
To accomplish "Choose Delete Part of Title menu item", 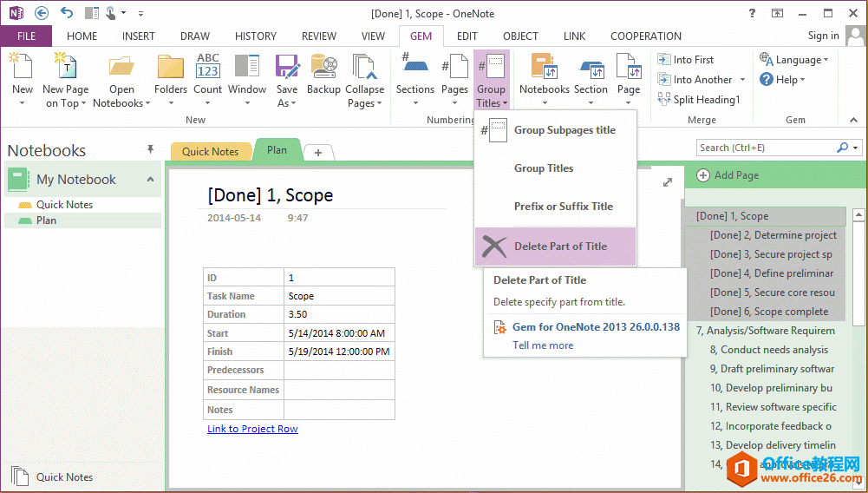I will (555, 246).
